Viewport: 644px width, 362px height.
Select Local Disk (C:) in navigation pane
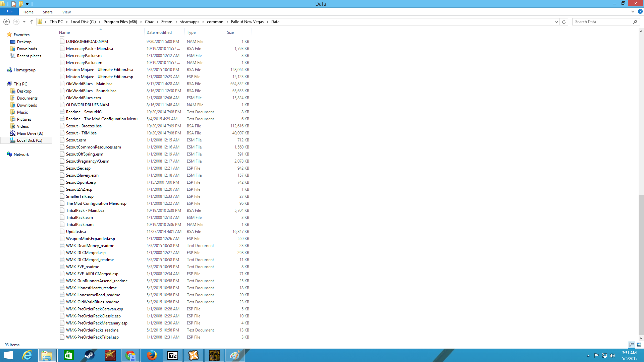coord(30,140)
